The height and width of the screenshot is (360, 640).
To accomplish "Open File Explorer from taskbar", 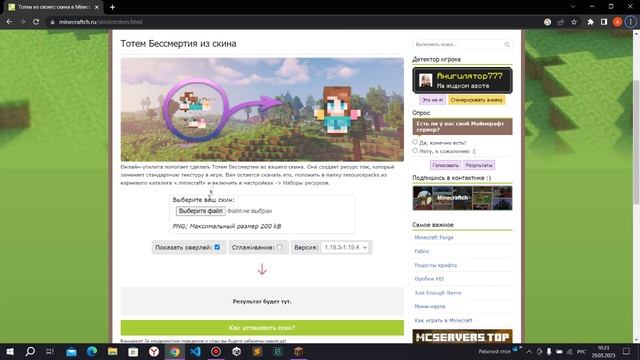I will click(113, 351).
